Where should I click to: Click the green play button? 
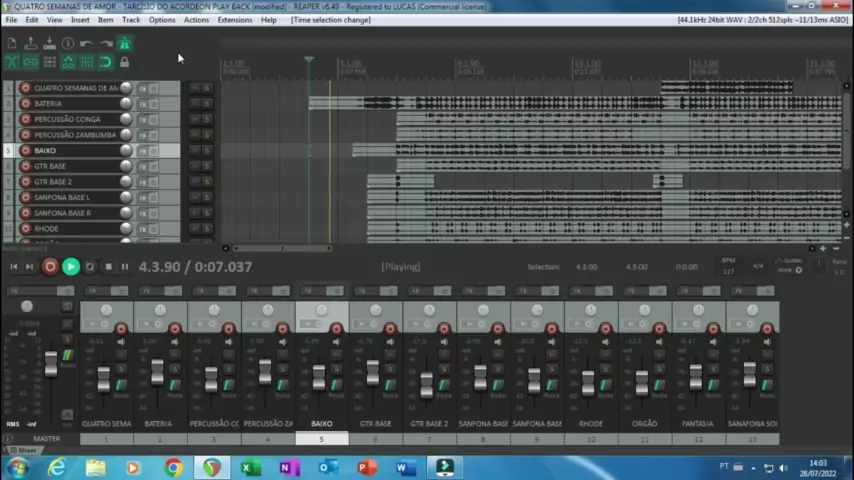coord(70,267)
